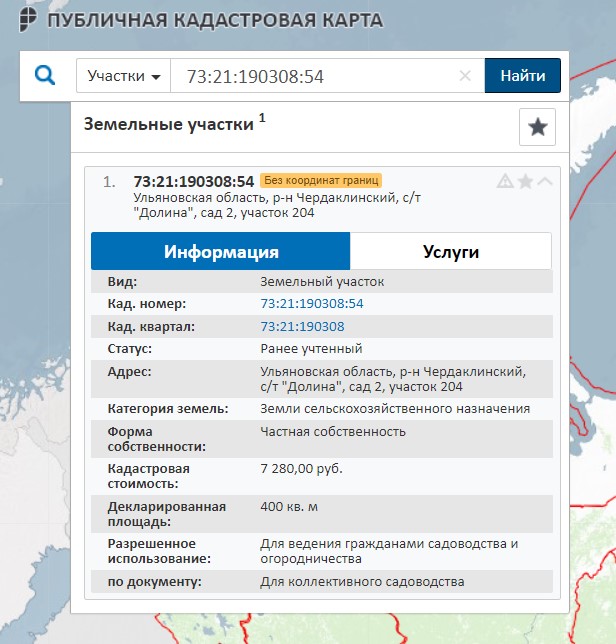Viewport: 616px width, 644px height.
Task: Click the Публичная кадастровая карта title
Action: (215, 20)
